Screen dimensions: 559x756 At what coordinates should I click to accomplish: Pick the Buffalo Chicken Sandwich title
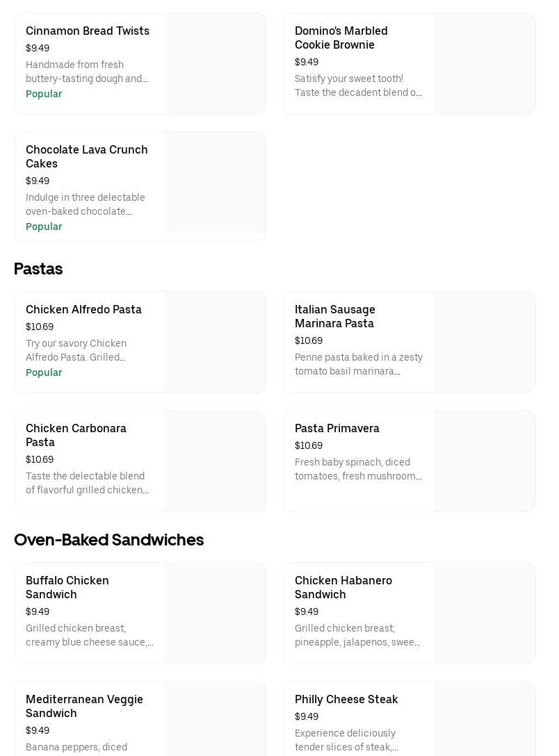(67, 587)
